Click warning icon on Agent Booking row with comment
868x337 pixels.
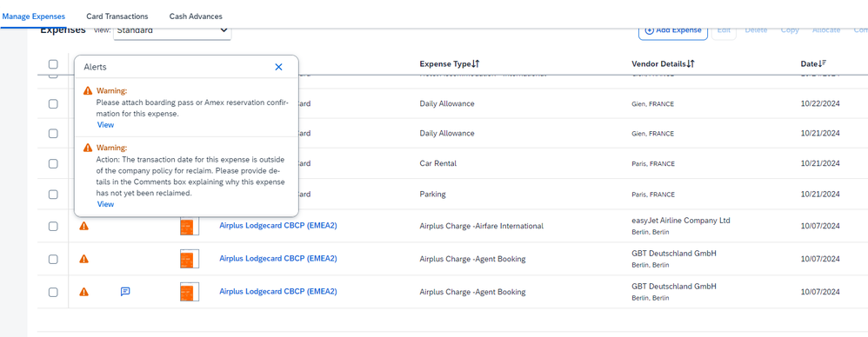click(83, 292)
